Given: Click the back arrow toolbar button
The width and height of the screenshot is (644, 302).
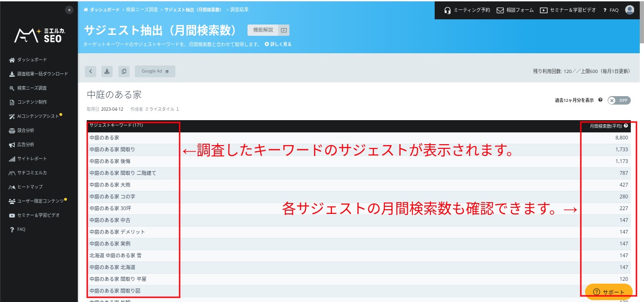Looking at the screenshot, I should (91, 71).
